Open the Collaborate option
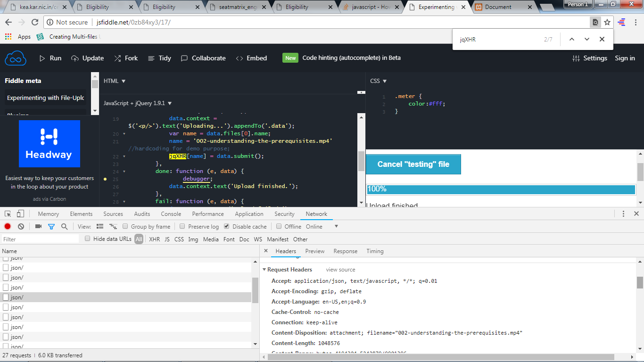Screen dimensions: 644x362 pos(203,58)
